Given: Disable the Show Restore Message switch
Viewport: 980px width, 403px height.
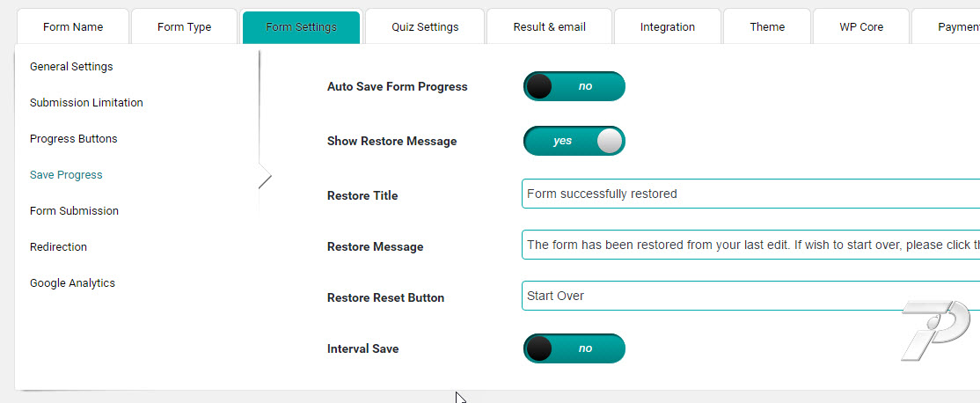Looking at the screenshot, I should (x=574, y=141).
